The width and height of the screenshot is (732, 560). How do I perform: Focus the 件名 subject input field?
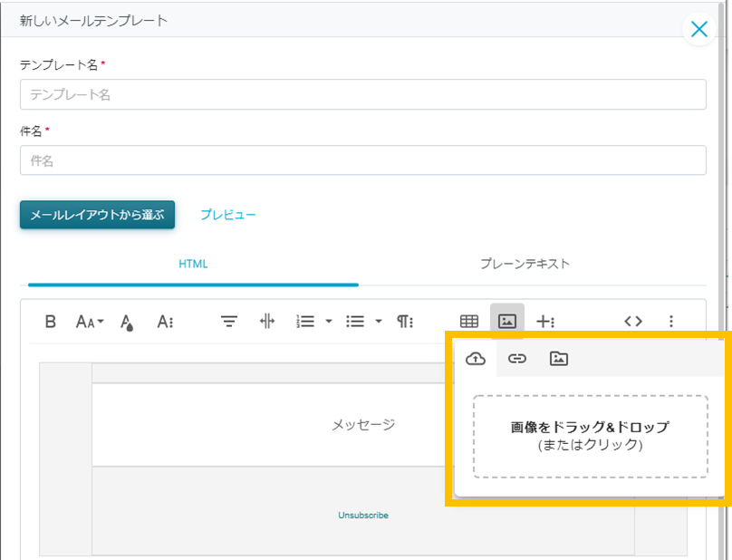[x=362, y=160]
